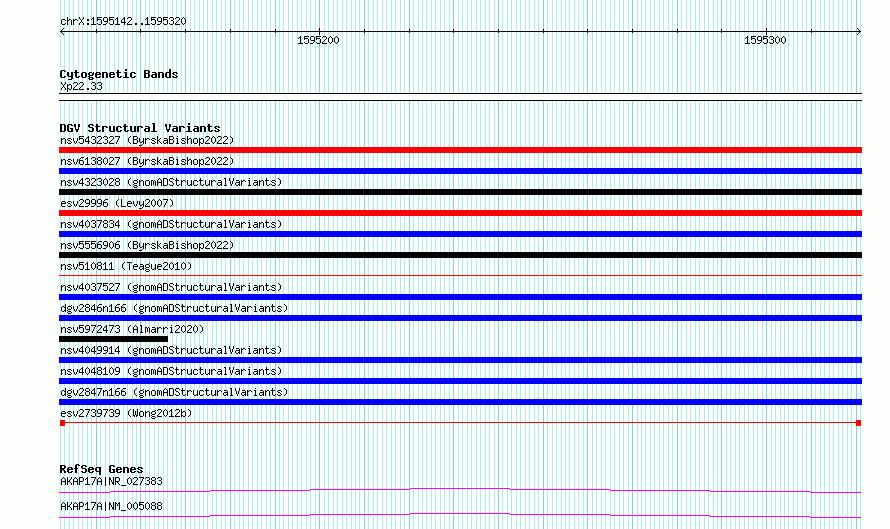This screenshot has height=529, width=890.
Task: Select the Xp22.33 band label
Action: coord(81,86)
